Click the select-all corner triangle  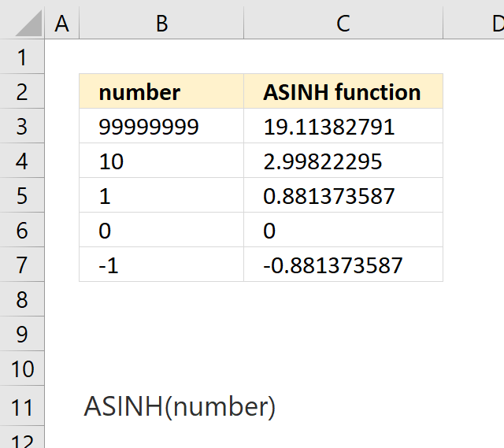coord(28,23)
